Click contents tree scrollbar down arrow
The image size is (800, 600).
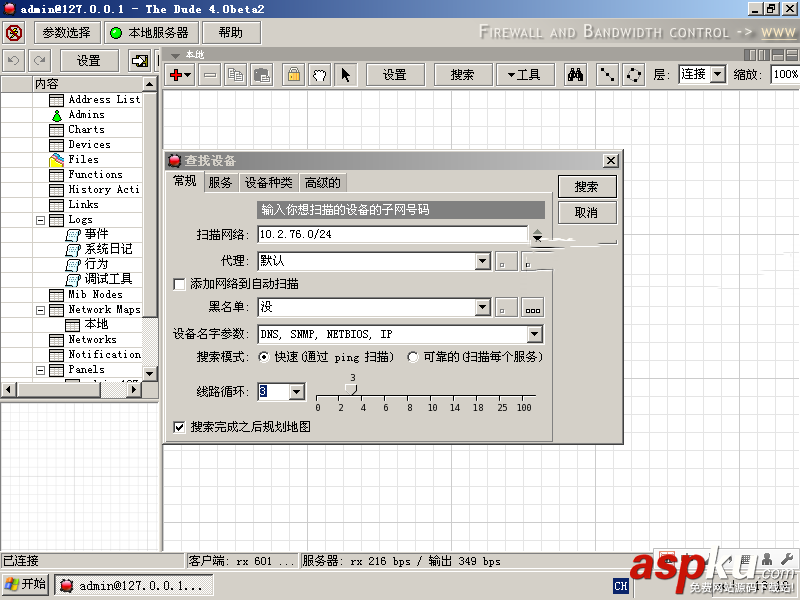coord(149,374)
